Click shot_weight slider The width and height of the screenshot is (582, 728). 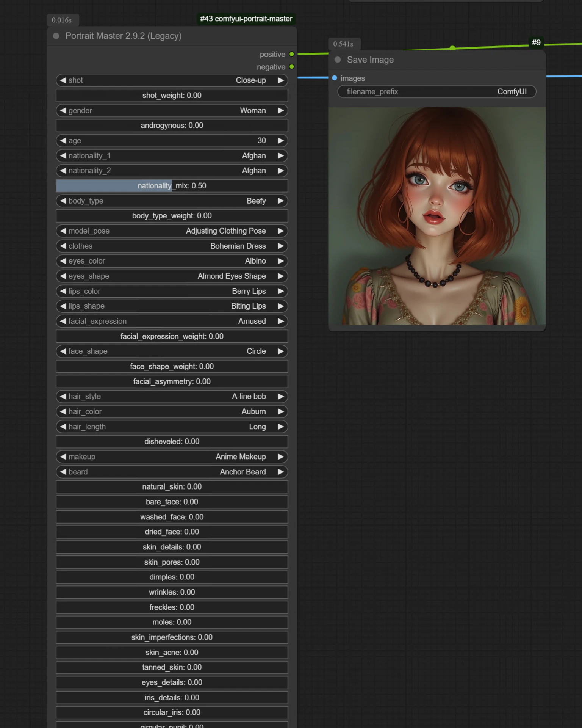point(172,96)
